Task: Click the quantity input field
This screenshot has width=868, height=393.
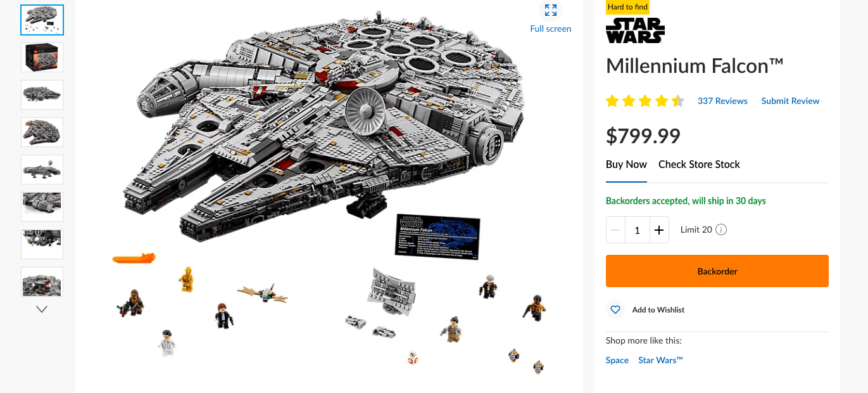Action: click(637, 230)
